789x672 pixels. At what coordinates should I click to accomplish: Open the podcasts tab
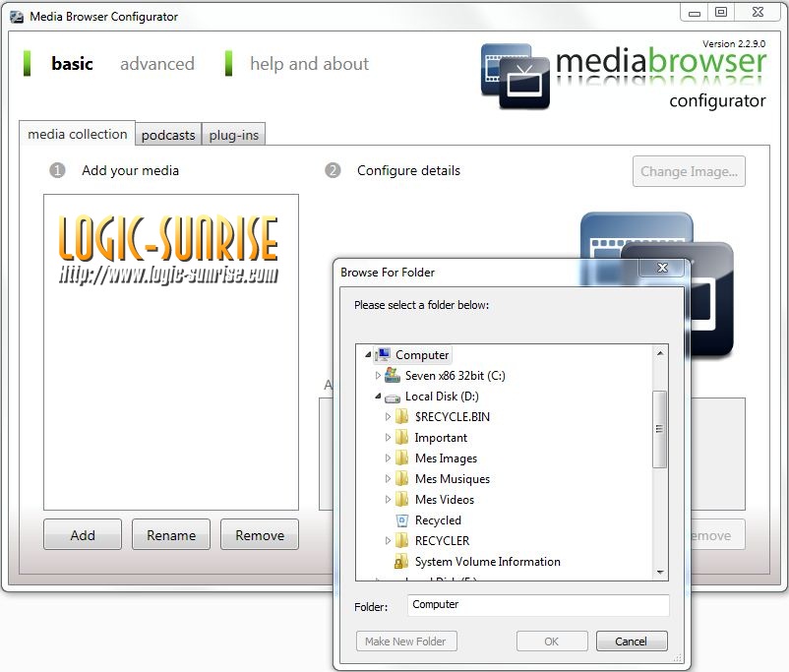click(x=168, y=135)
